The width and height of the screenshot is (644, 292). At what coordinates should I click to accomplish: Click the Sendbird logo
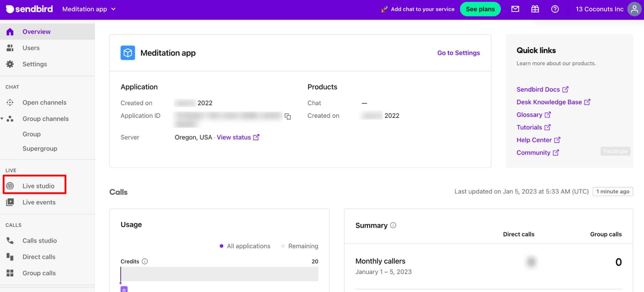29,9
